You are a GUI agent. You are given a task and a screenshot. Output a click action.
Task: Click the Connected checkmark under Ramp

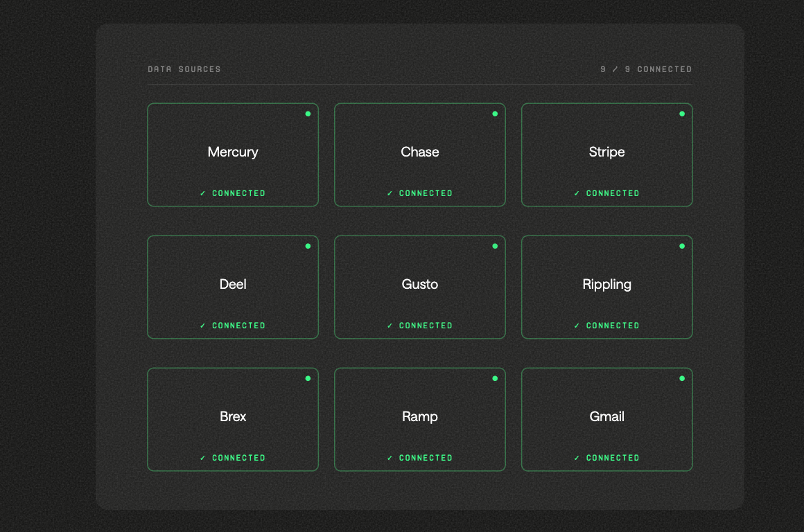click(390, 458)
